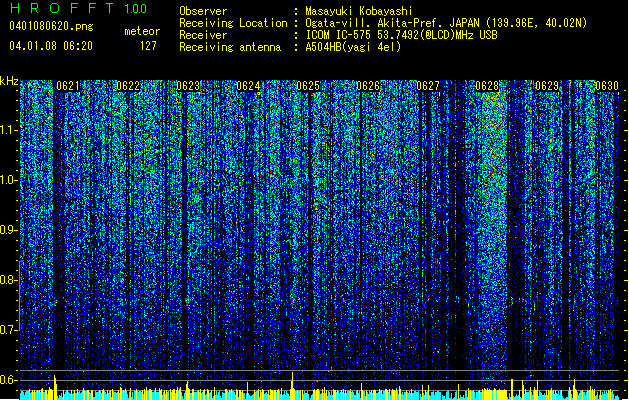Click the 0630 time marker
The width and height of the screenshot is (629, 400).
pyautogui.click(x=607, y=86)
